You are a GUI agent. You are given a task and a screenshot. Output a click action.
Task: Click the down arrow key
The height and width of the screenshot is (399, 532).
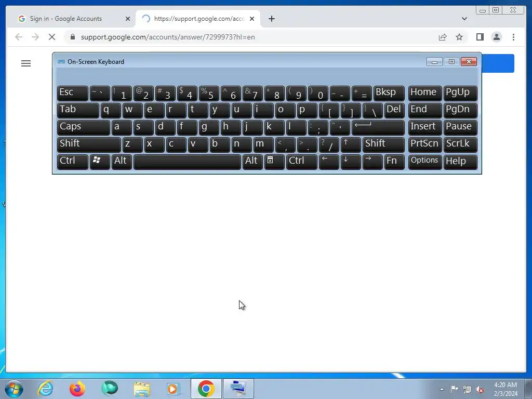[x=351, y=162]
